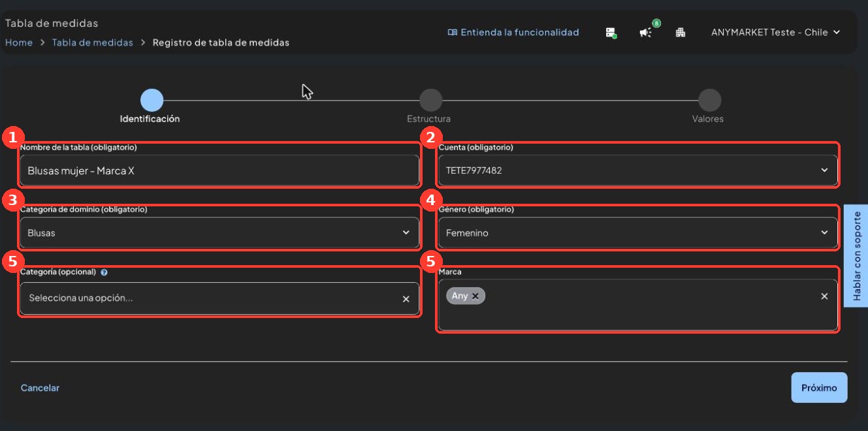Image resolution: width=868 pixels, height=431 pixels.
Task: Click the Nombre de la tabla input field
Action: pyautogui.click(x=219, y=170)
